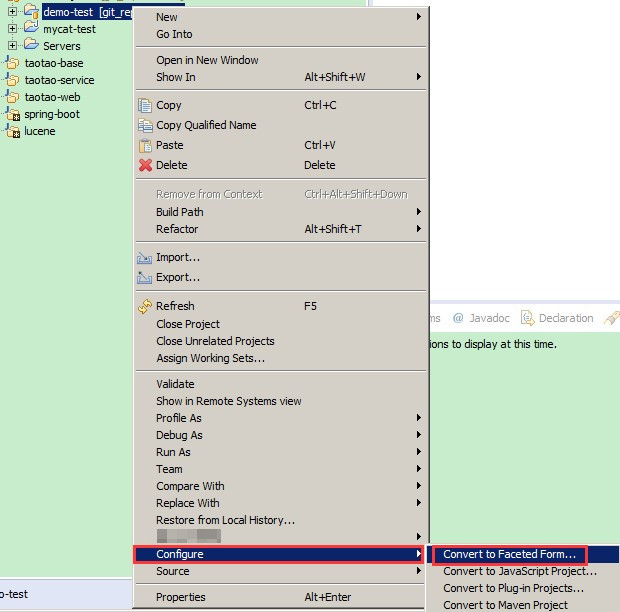Select Convert to Faceted Form option

[x=509, y=554]
